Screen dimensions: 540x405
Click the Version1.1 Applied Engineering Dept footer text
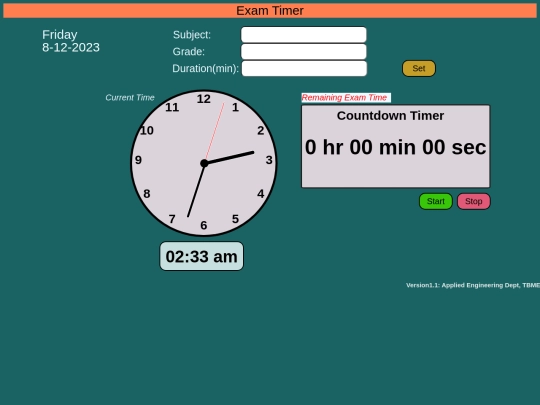tap(473, 285)
